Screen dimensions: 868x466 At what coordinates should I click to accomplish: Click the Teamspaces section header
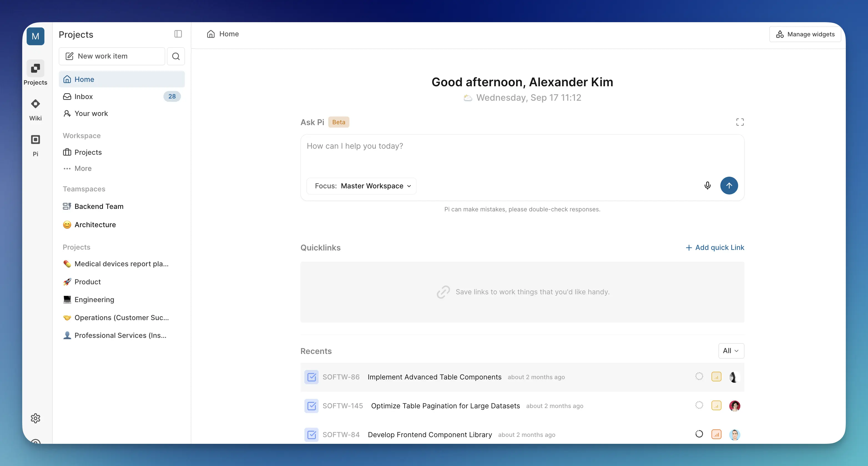(84, 189)
